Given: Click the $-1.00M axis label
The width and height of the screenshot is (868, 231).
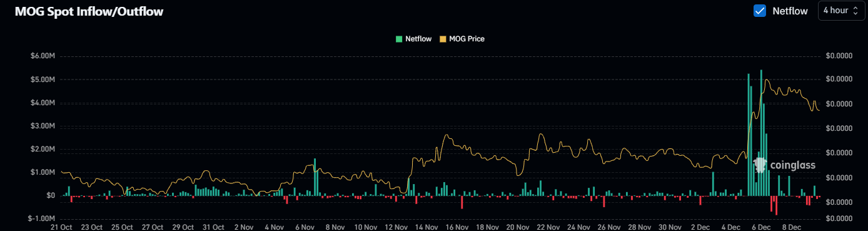Looking at the screenshot, I should point(42,218).
